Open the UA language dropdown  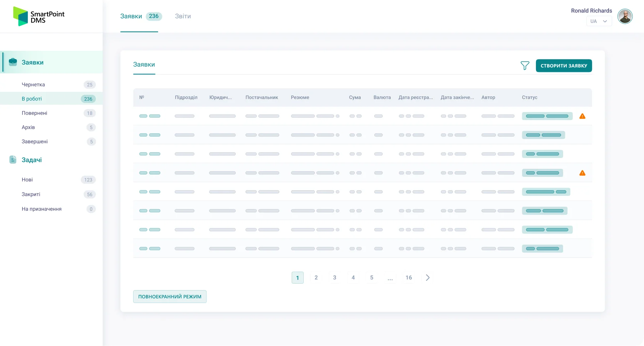599,21
